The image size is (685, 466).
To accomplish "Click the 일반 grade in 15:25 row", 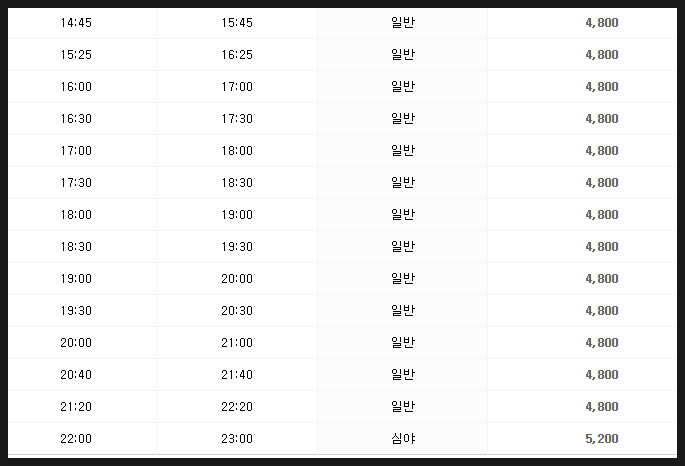I will point(403,55).
